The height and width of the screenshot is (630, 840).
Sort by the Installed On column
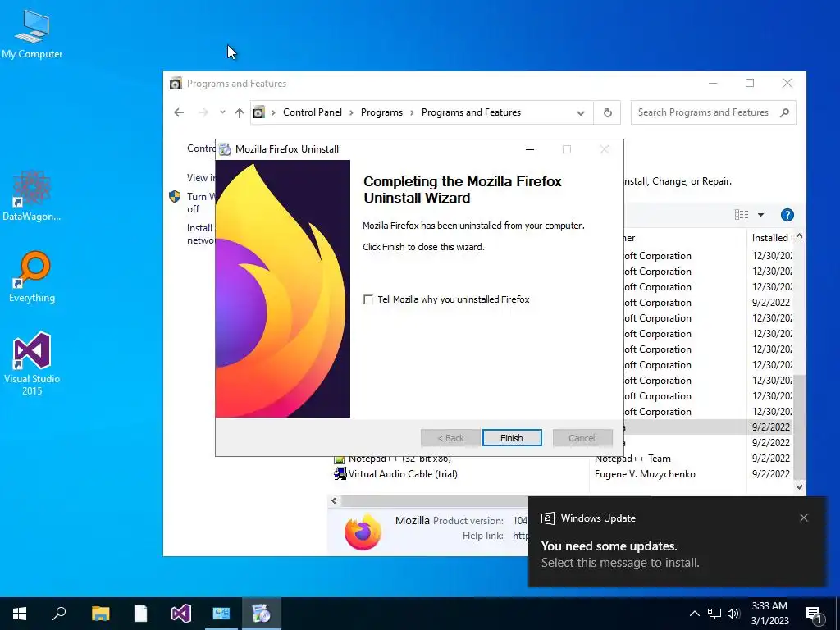pyautogui.click(x=771, y=238)
